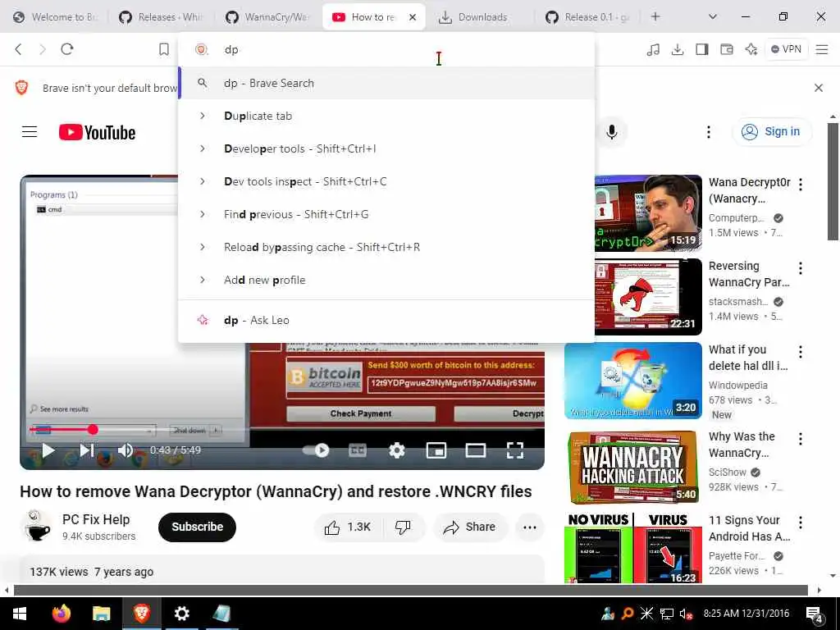Viewport: 840px width, 630px height.
Task: Toggle subtitles with the CC button
Action: [358, 450]
